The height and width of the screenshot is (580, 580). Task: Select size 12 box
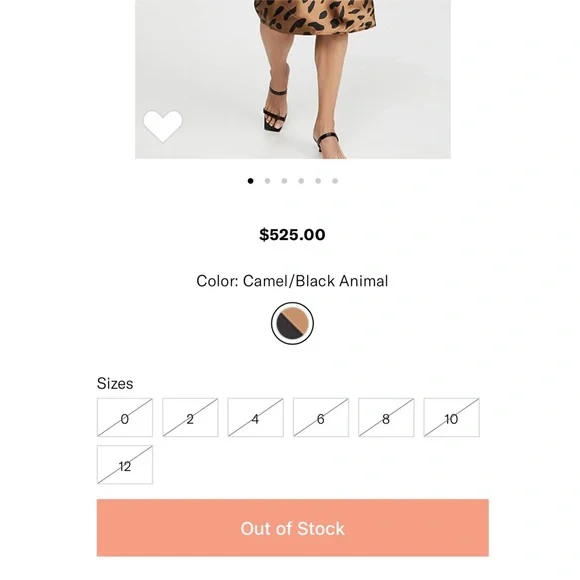(125, 465)
